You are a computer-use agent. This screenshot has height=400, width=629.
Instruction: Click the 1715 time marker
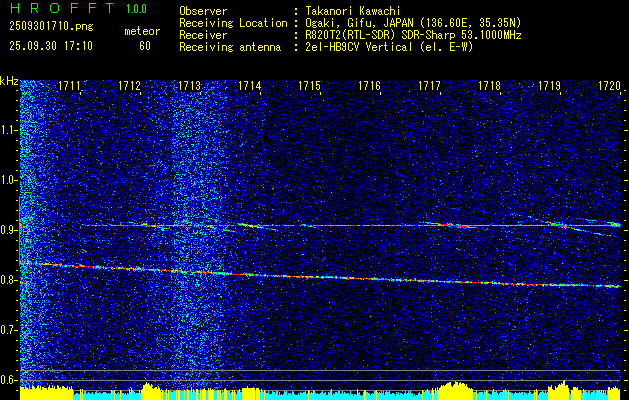[310, 86]
